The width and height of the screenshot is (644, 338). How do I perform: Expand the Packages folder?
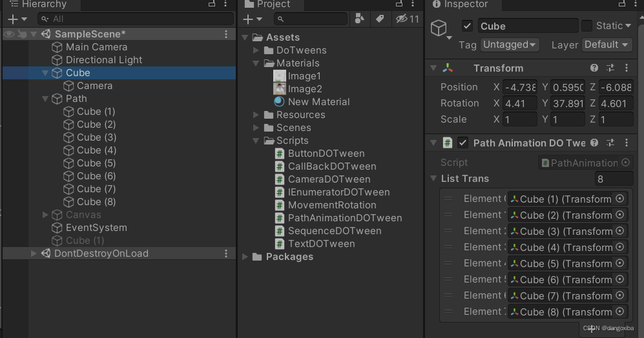(x=245, y=257)
